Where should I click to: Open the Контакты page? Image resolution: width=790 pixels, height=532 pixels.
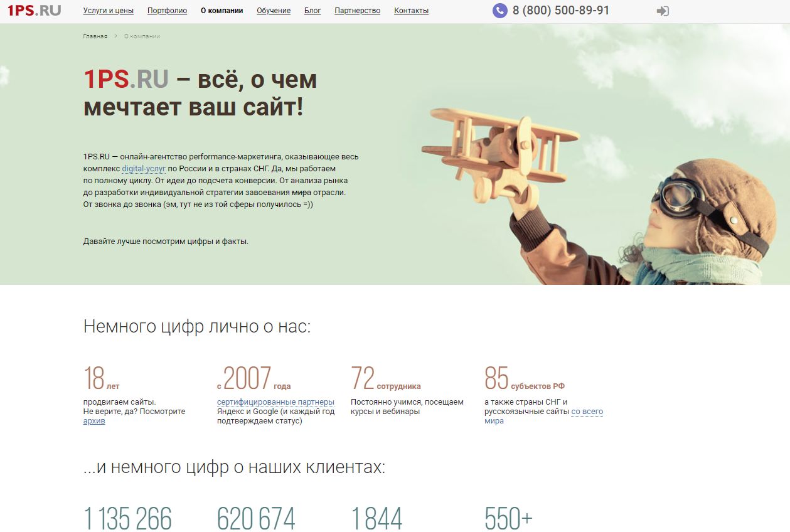(x=412, y=11)
